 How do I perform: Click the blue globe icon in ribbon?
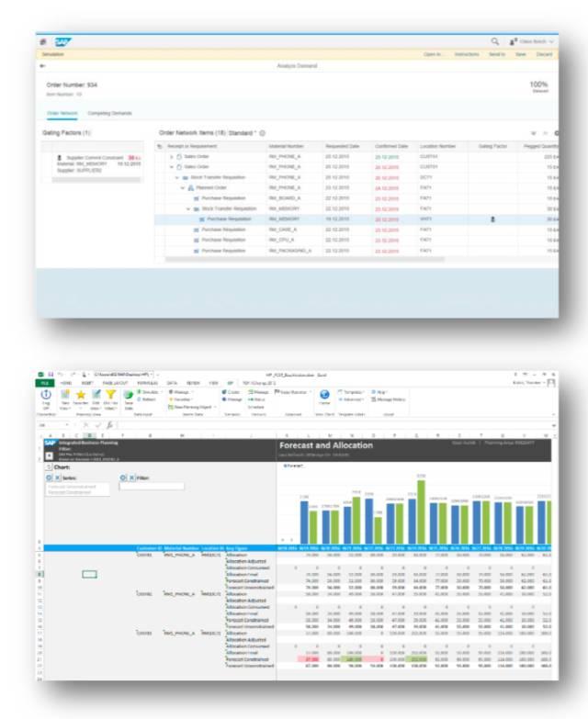pyautogui.click(x=324, y=395)
